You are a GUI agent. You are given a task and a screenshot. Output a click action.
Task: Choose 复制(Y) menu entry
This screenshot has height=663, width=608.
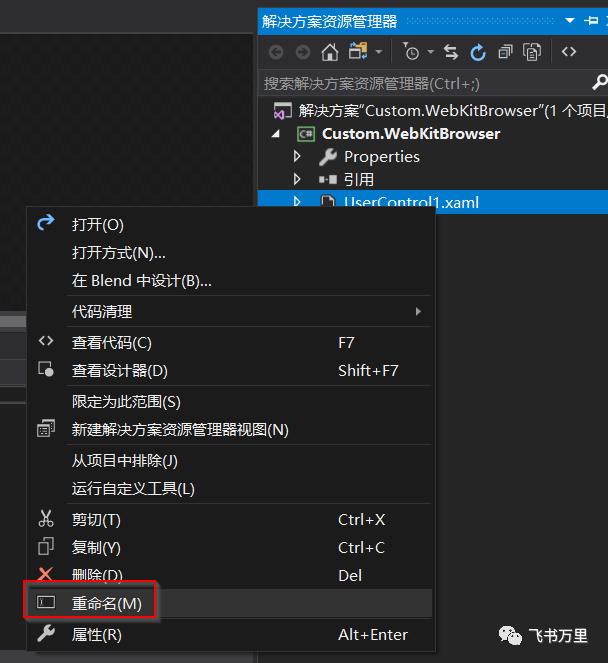pyautogui.click(x=229, y=547)
